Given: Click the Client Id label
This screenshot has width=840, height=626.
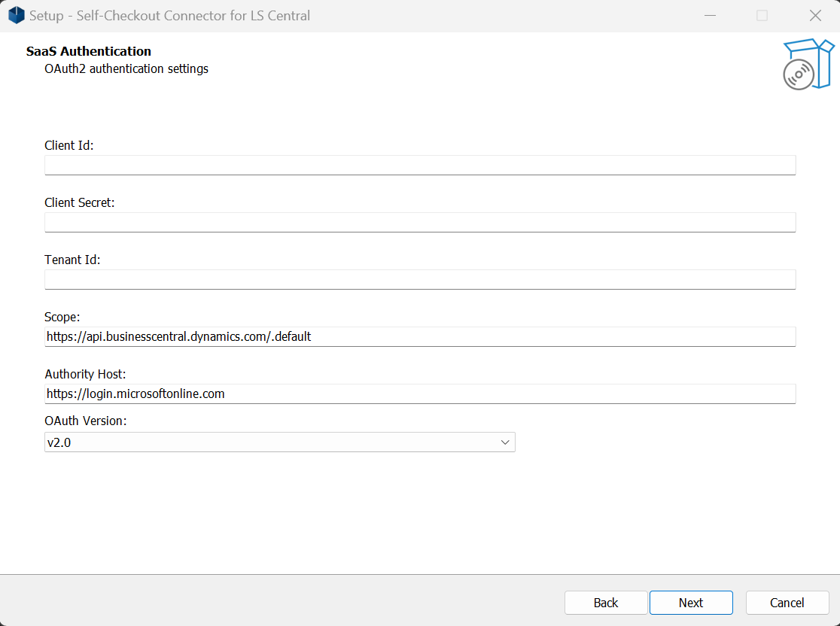Looking at the screenshot, I should click(x=68, y=145).
